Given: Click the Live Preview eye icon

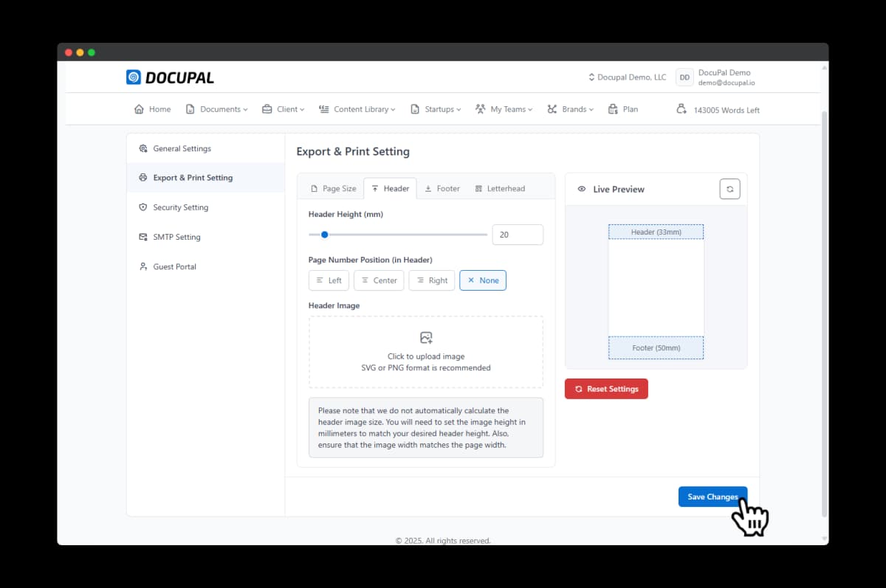Looking at the screenshot, I should click(582, 190).
